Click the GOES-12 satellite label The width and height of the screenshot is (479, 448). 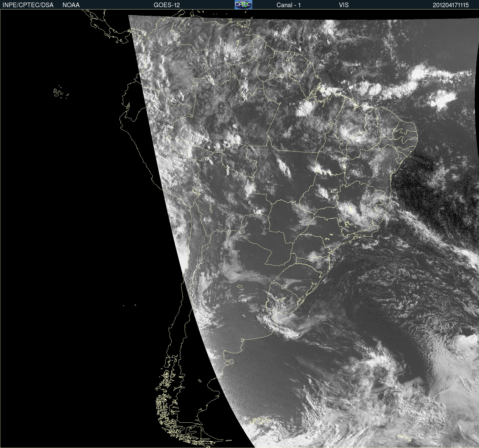pos(167,5)
